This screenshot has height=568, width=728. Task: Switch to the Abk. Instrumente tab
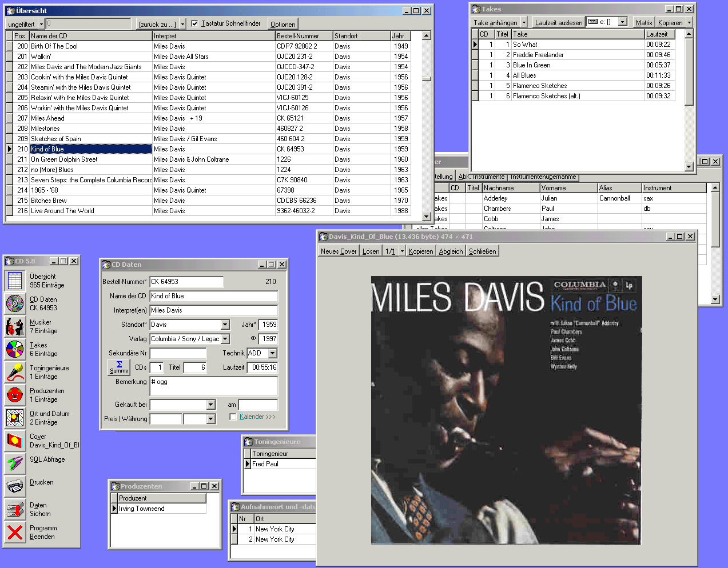(x=481, y=177)
